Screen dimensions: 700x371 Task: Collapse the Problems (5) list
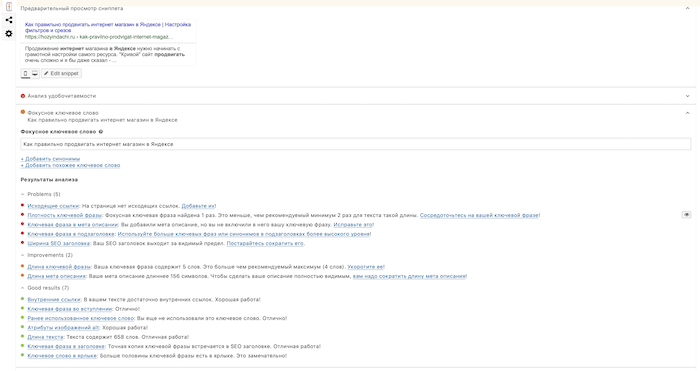22,194
